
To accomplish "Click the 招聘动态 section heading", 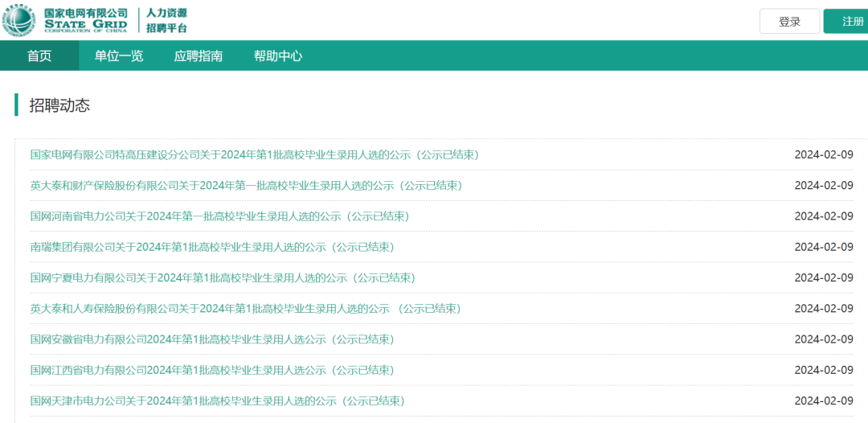I will pyautogui.click(x=59, y=105).
